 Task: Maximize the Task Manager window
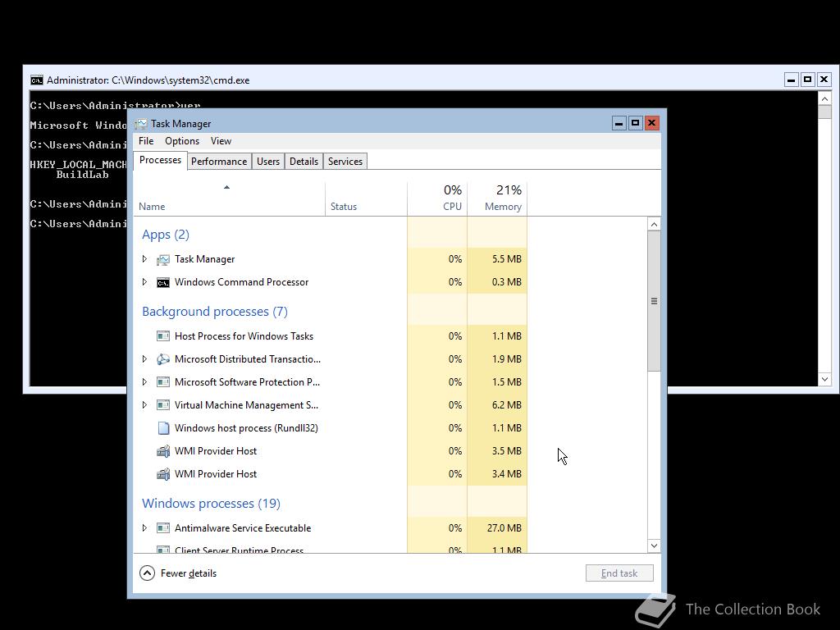coord(636,123)
